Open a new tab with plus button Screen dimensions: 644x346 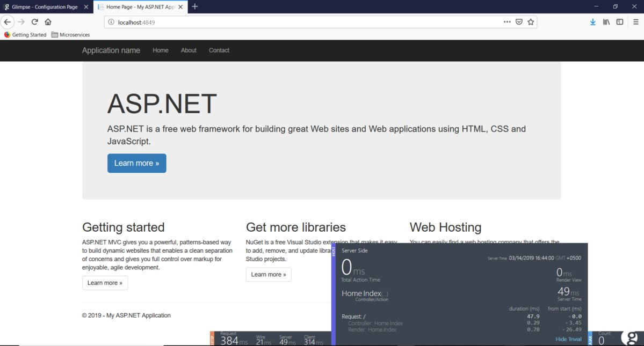[x=194, y=6]
